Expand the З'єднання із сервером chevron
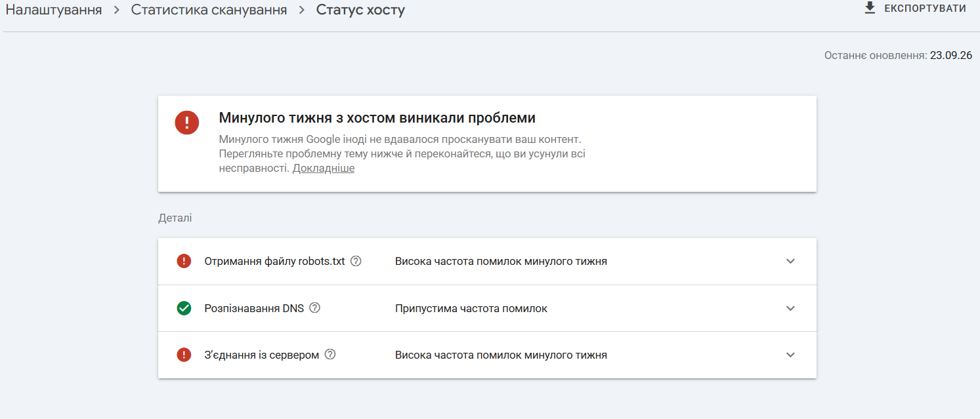The width and height of the screenshot is (980, 419). [790, 355]
